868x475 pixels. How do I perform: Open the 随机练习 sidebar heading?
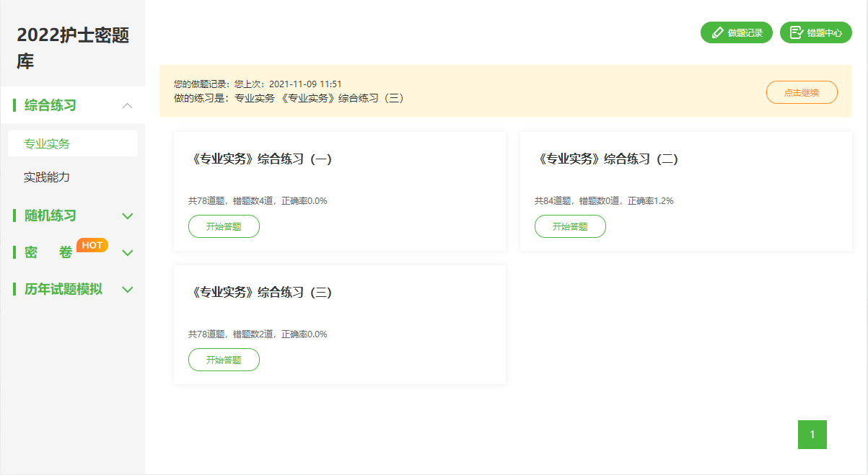51,216
